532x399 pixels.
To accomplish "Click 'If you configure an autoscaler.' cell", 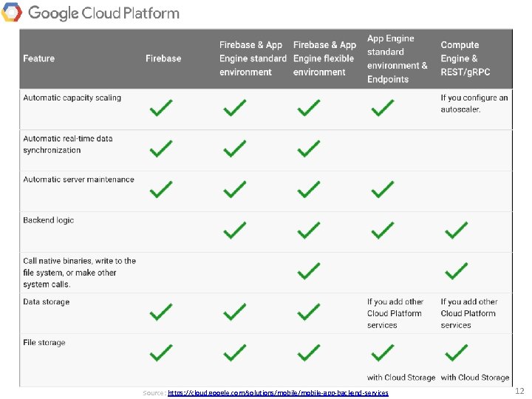I will [474, 103].
